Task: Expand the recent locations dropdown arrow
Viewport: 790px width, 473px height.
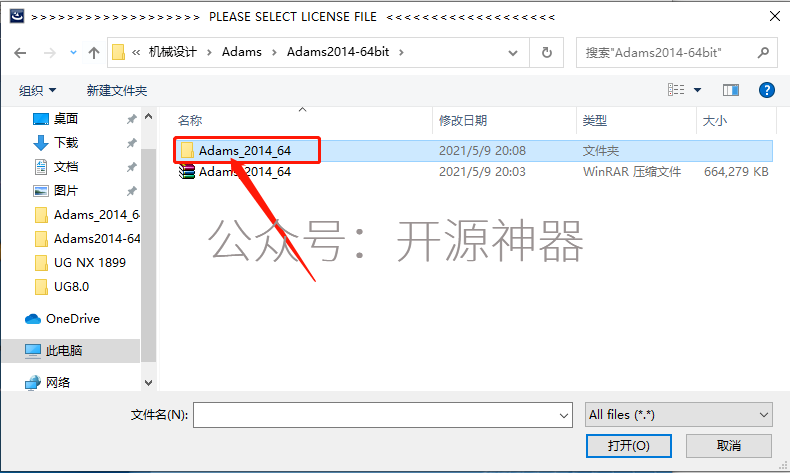Action: (74, 52)
